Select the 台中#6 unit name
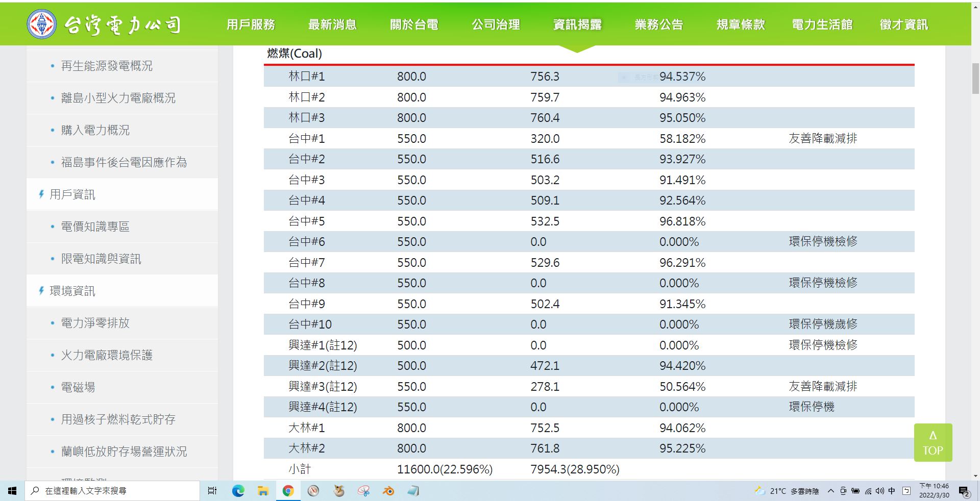 (x=307, y=242)
